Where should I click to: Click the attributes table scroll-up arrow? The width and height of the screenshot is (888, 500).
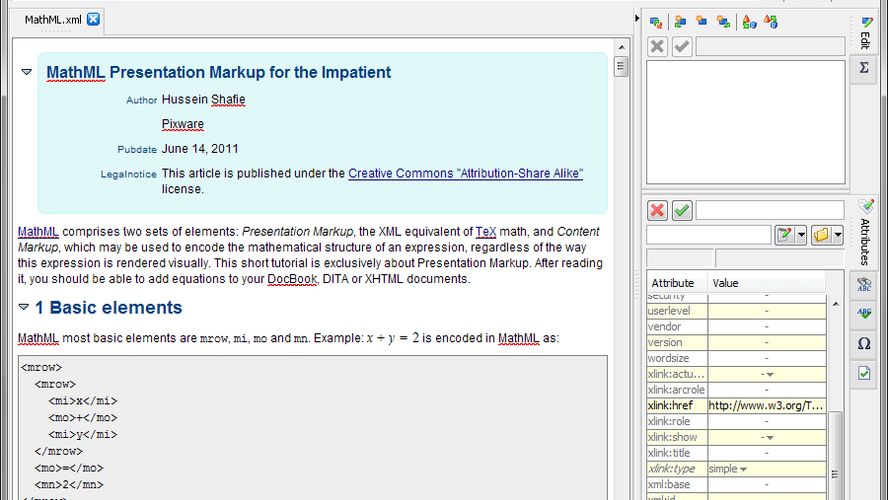(836, 304)
